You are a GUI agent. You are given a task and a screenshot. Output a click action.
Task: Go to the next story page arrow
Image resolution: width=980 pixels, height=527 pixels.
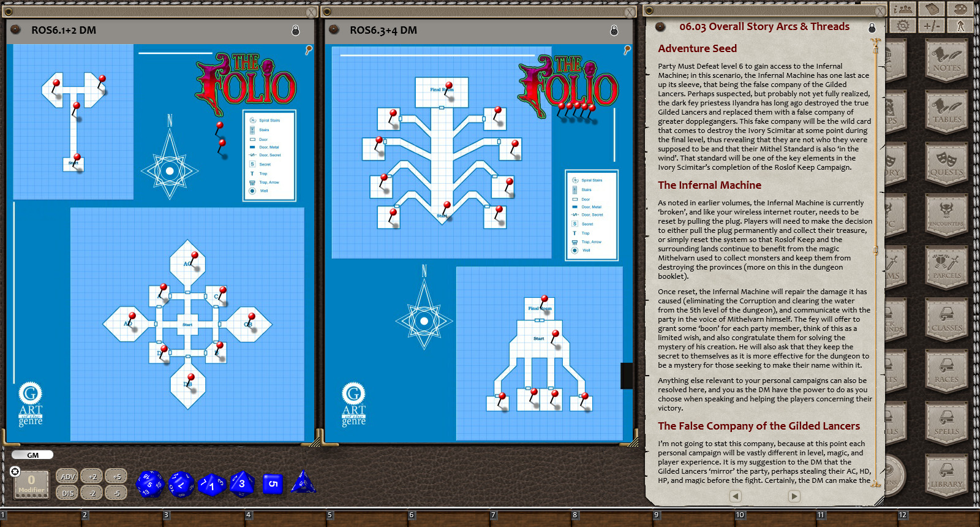[794, 496]
